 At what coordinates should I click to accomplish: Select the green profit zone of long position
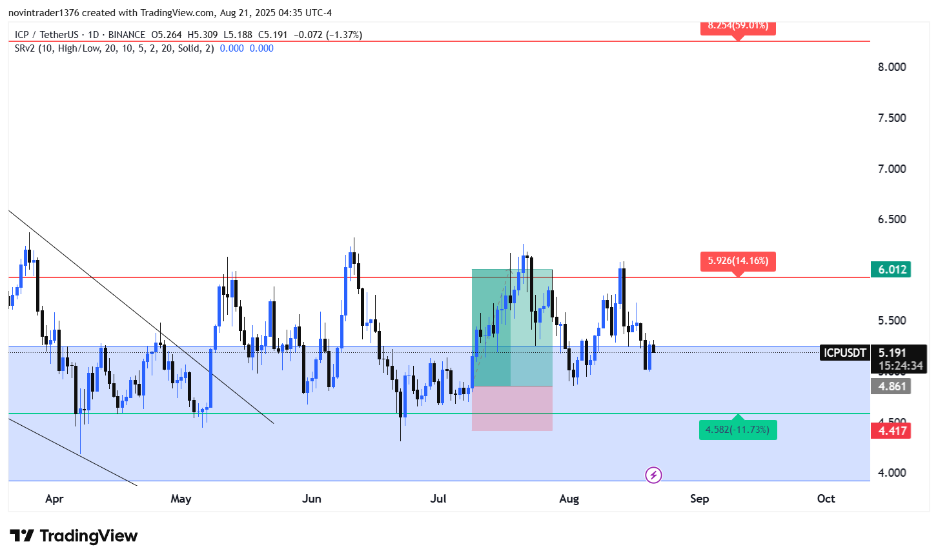(x=512, y=328)
